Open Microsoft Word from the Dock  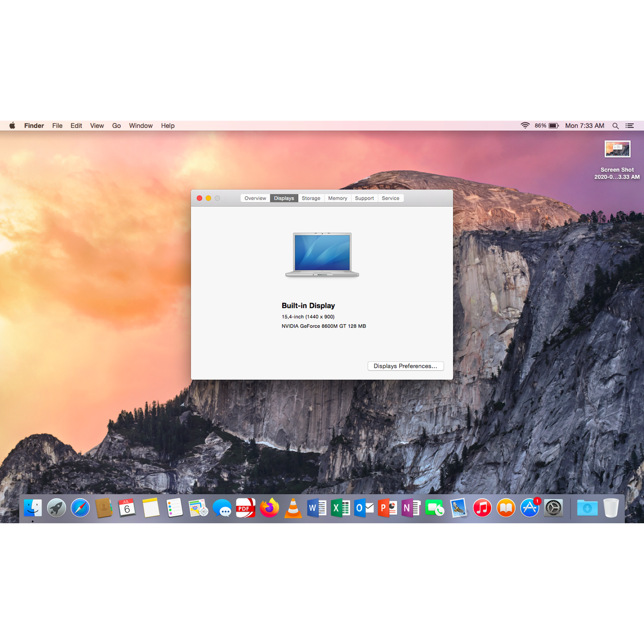click(316, 507)
